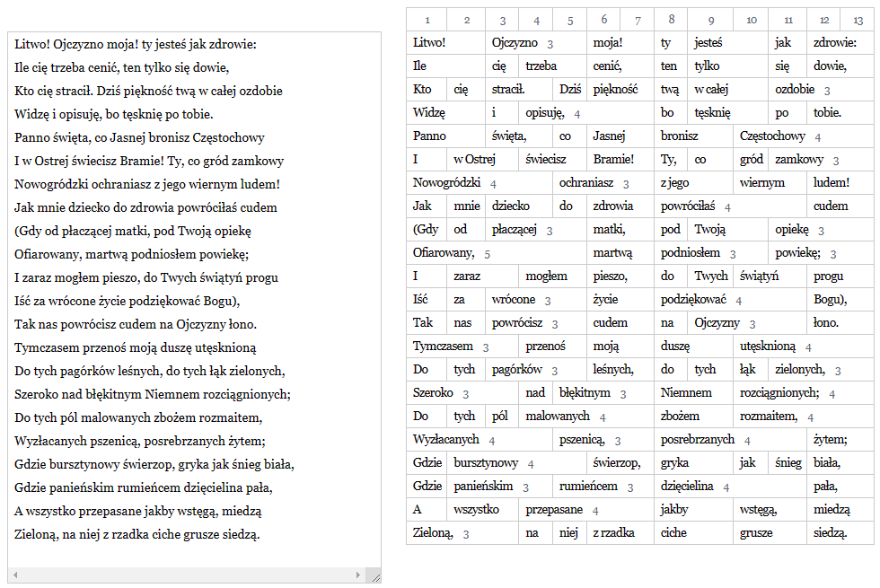Click the "progu" table cell
The image size is (880, 588).
[x=840, y=276]
